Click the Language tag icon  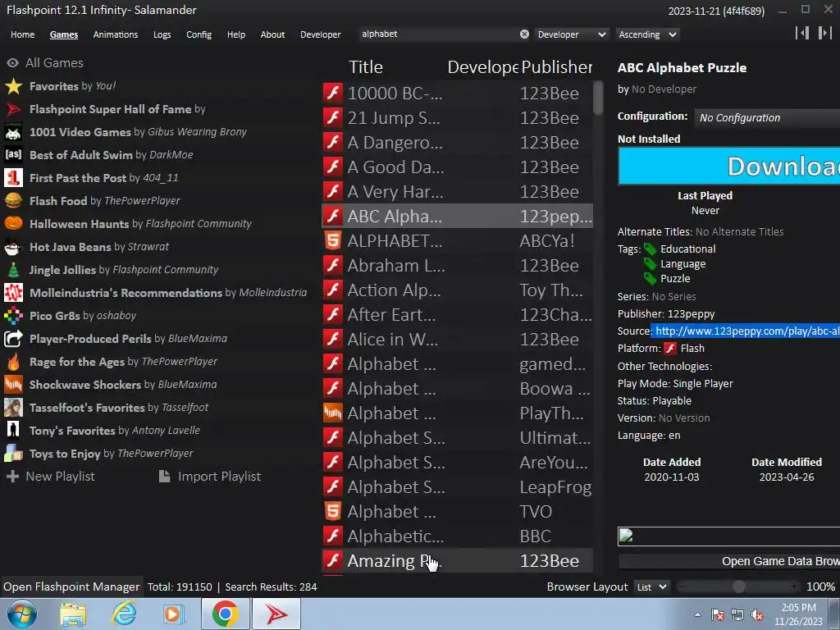click(x=650, y=264)
